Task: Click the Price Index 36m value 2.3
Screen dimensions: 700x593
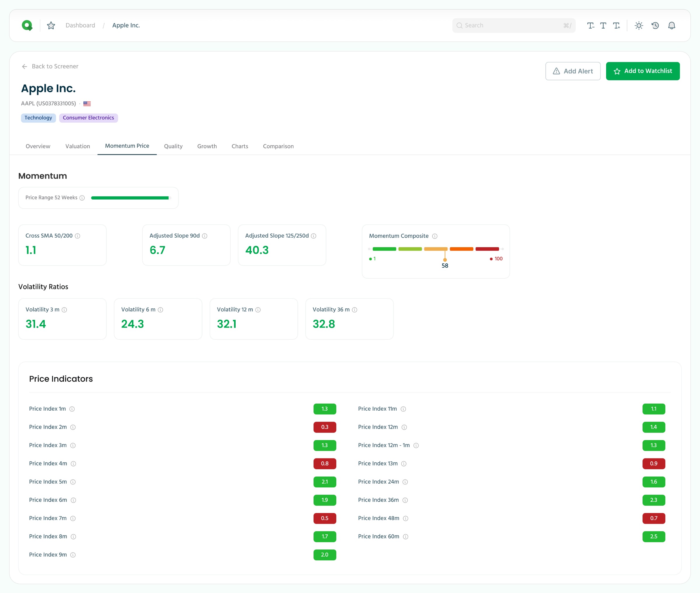Action: (654, 500)
